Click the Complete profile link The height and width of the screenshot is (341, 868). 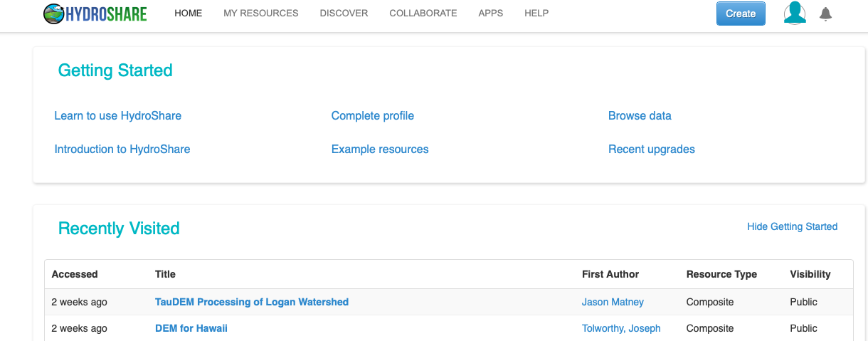(373, 116)
